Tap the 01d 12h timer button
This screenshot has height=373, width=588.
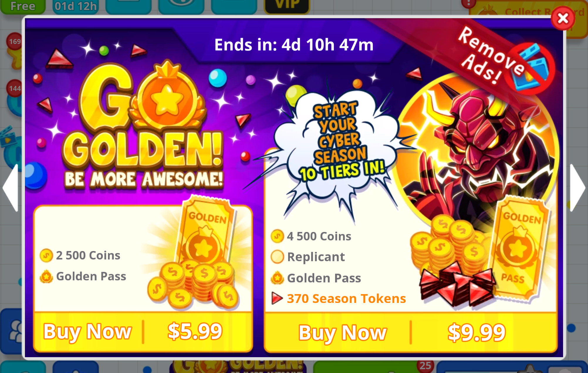pyautogui.click(x=76, y=6)
